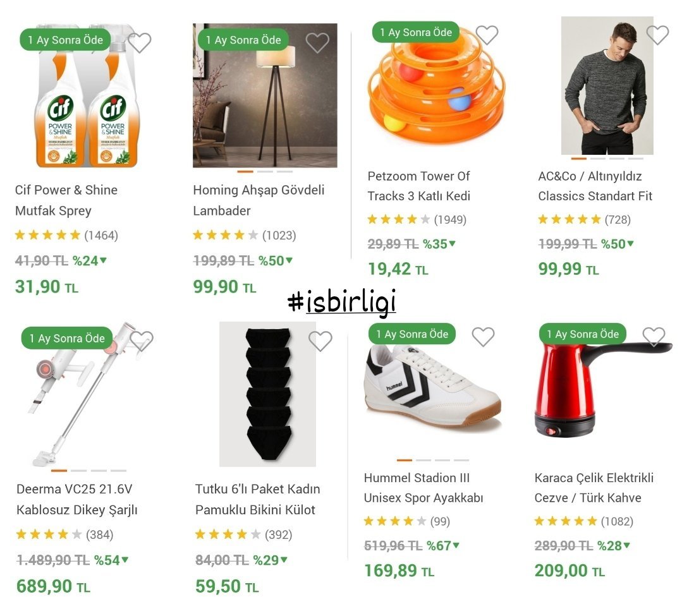Heart the Karaca electric cezve
682x616 pixels.
pos(654,337)
